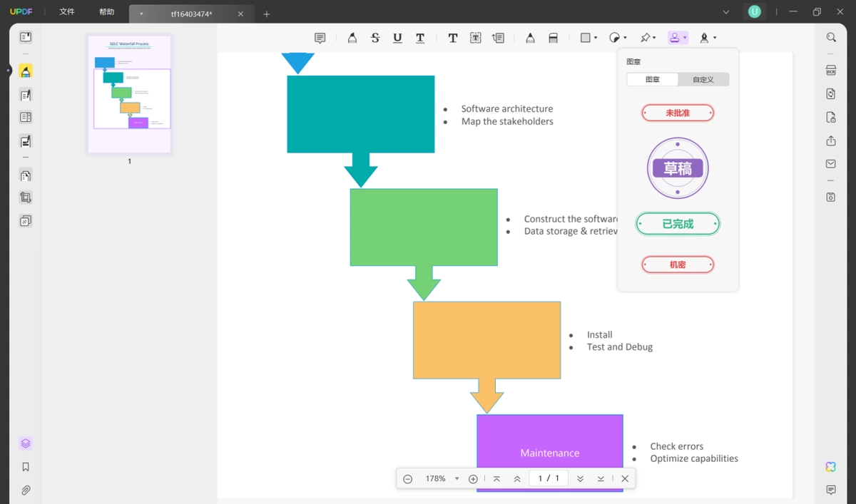This screenshot has width=856, height=504.
Task: Open the bookmarks panel
Action: click(x=26, y=467)
